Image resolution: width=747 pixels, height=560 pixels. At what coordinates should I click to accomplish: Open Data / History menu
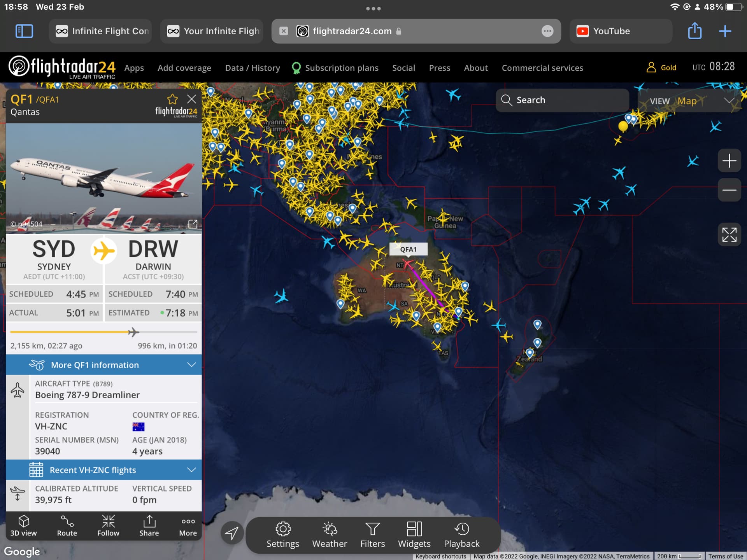pos(253,68)
